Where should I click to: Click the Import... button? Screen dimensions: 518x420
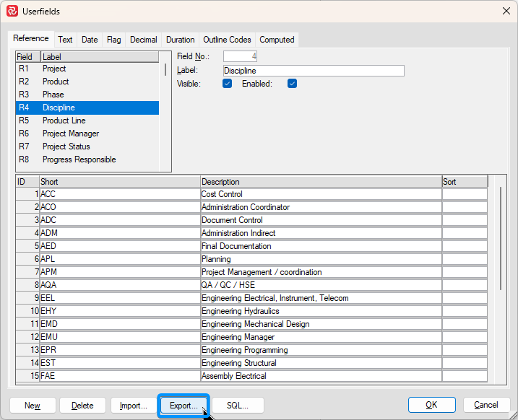click(134, 406)
